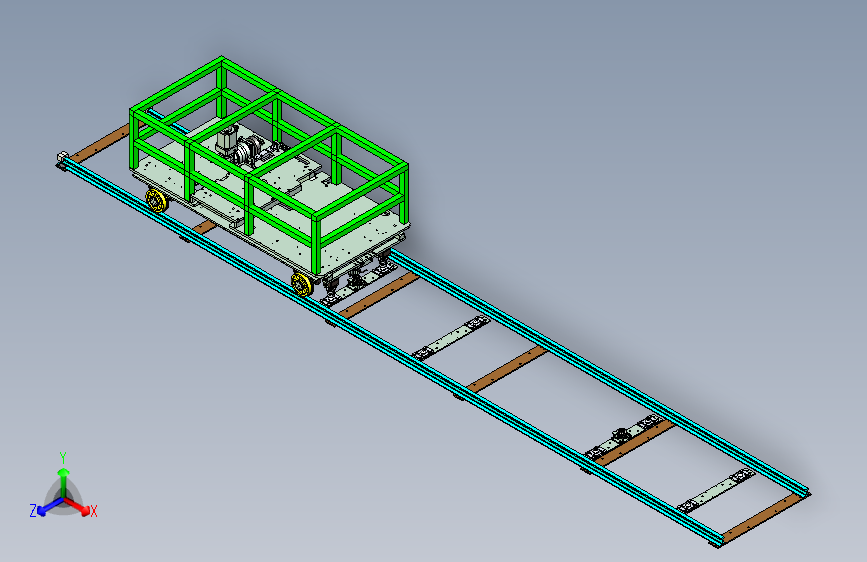
Task: Select the brown cross tie at the track's far right end
Action: (762, 518)
